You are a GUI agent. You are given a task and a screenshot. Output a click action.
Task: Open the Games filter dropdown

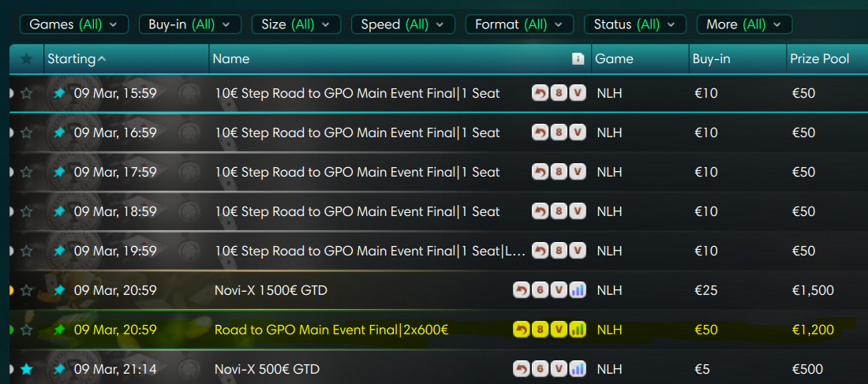[73, 24]
